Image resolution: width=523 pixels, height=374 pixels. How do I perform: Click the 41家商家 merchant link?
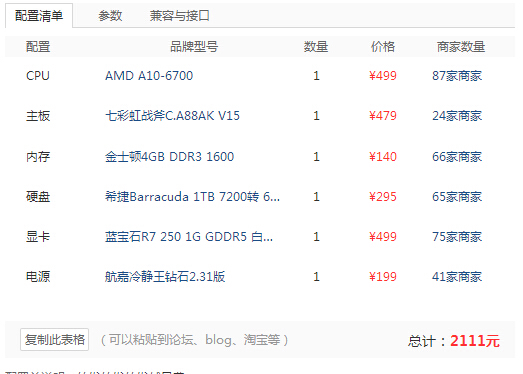coord(457,277)
